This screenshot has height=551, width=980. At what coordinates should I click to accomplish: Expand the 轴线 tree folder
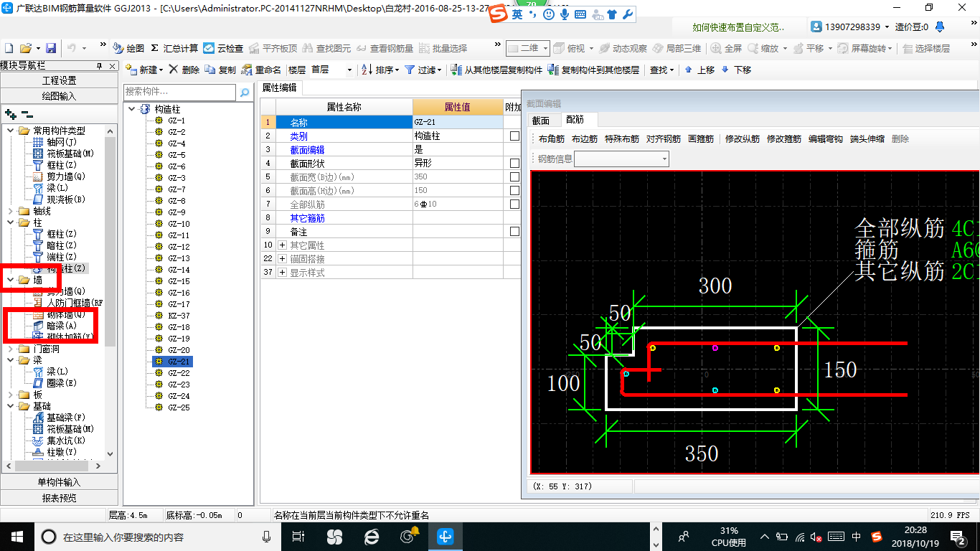click(10, 211)
